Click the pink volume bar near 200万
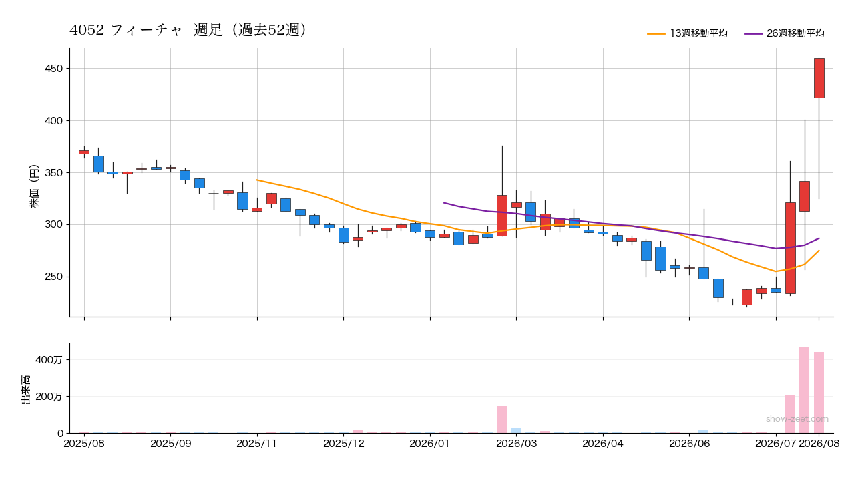This screenshot has width=868, height=481. [791, 414]
